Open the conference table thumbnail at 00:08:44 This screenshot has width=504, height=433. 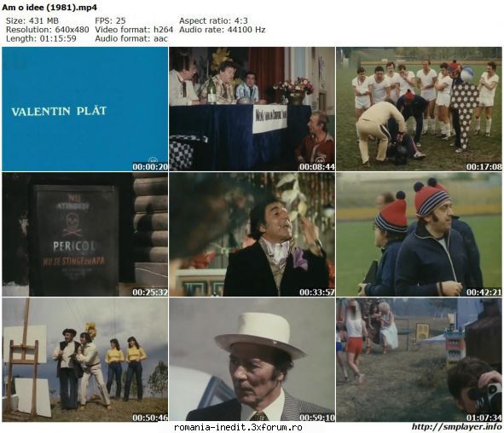252,109
